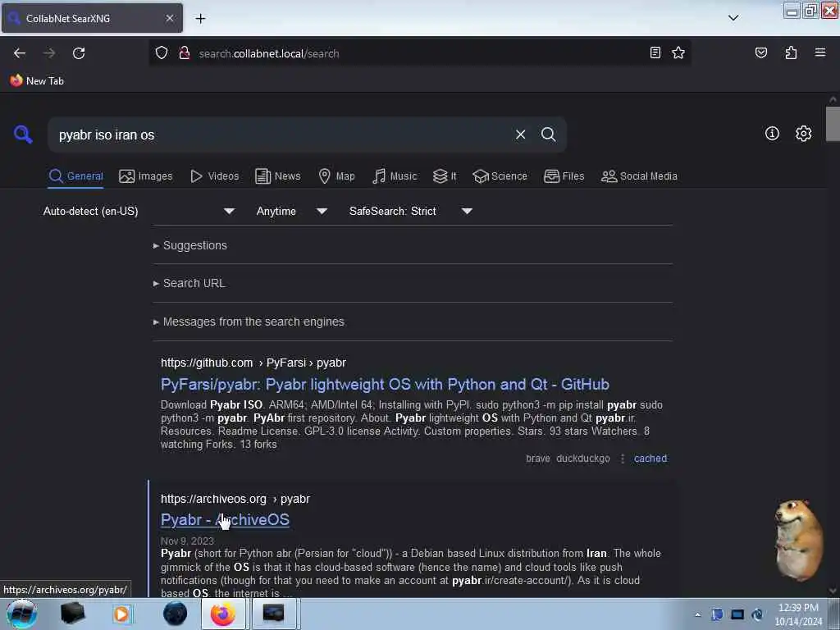Switch to the Music category tab
Viewport: 840px width, 630px height.
395,176
